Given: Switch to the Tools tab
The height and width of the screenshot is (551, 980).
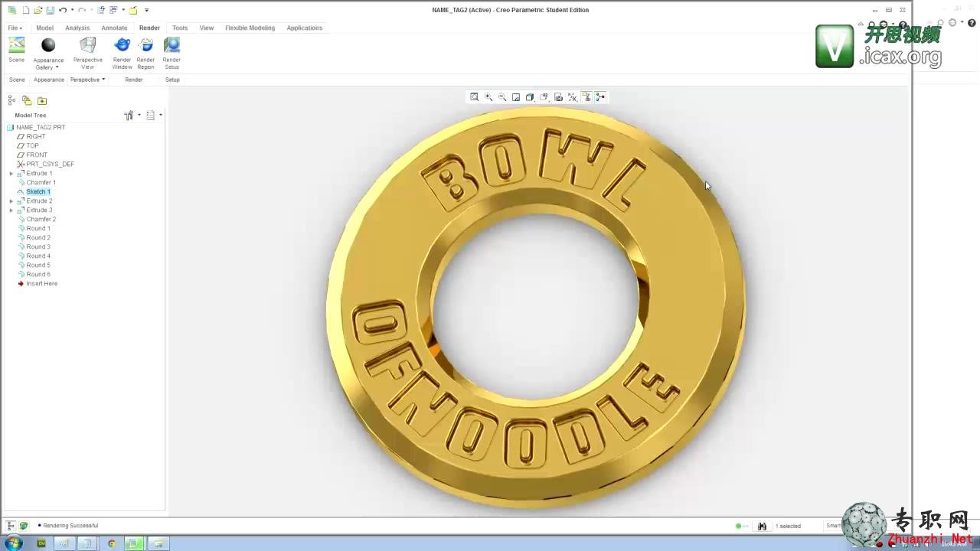Looking at the screenshot, I should point(180,28).
